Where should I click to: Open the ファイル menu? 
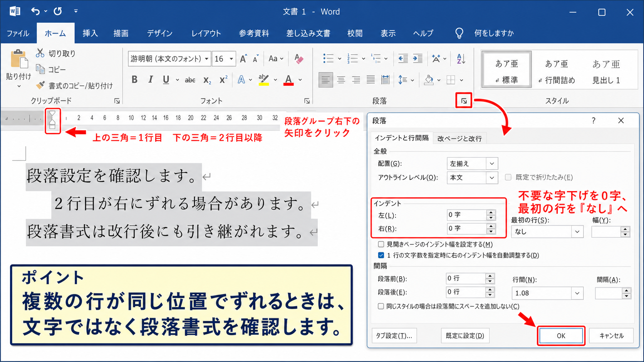coord(18,33)
